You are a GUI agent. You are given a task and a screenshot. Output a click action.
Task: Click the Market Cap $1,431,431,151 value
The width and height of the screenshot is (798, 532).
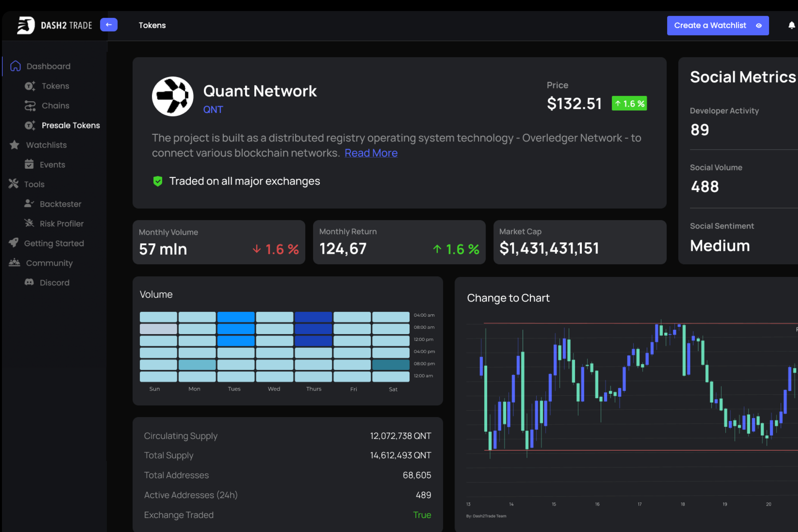pyautogui.click(x=549, y=248)
